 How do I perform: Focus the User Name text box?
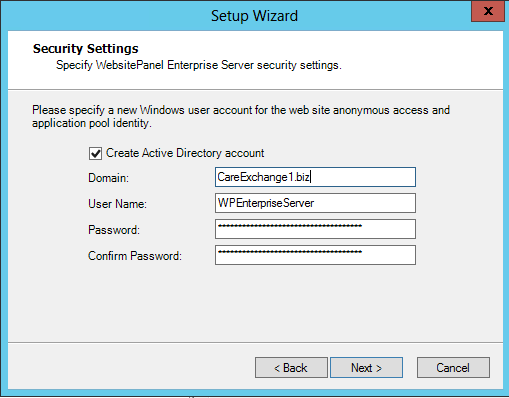pyautogui.click(x=315, y=203)
